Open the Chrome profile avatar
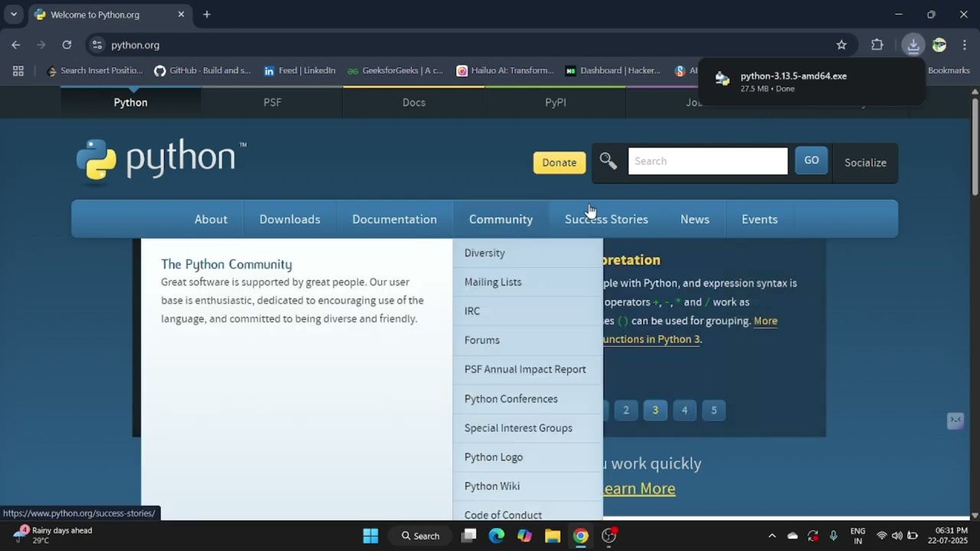The width and height of the screenshot is (980, 551). (x=939, y=45)
